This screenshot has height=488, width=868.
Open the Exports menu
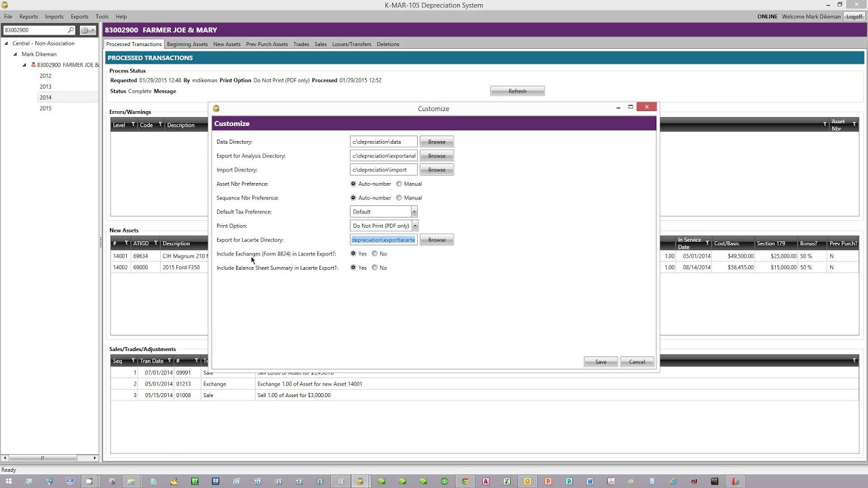[x=79, y=16]
